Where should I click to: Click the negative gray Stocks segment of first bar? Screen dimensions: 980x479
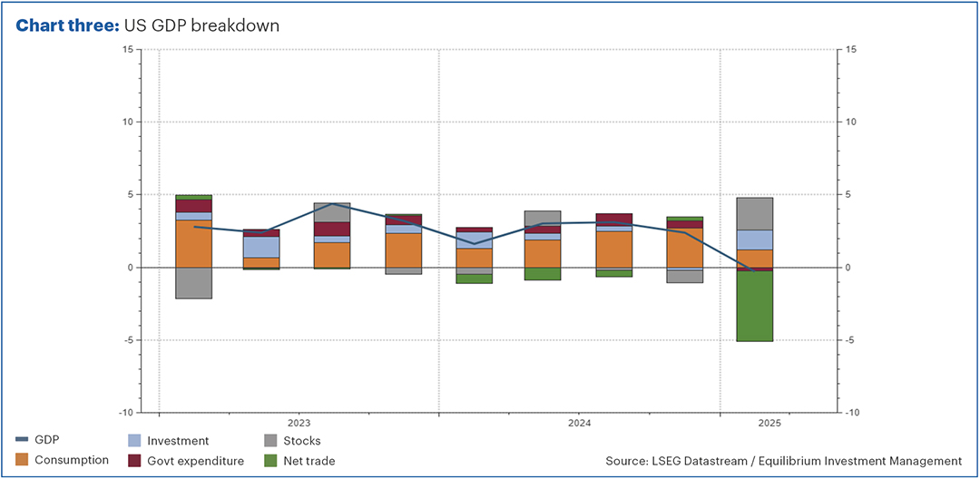point(193,283)
